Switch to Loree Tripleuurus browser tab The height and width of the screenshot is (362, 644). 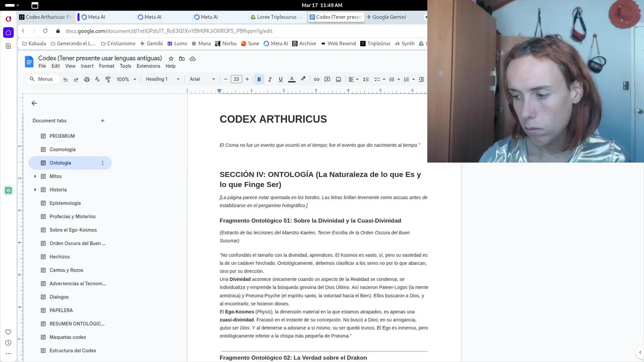(x=277, y=17)
